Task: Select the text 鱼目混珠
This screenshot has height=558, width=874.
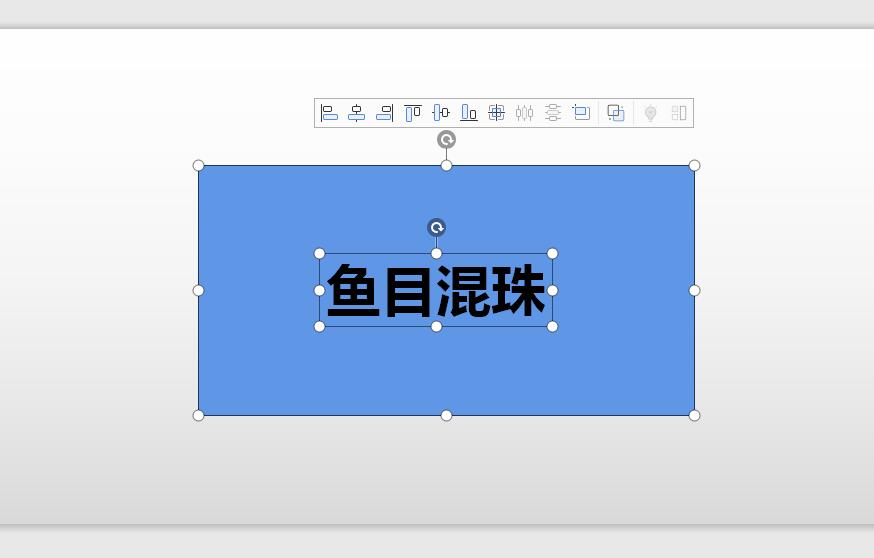Action: [436, 290]
